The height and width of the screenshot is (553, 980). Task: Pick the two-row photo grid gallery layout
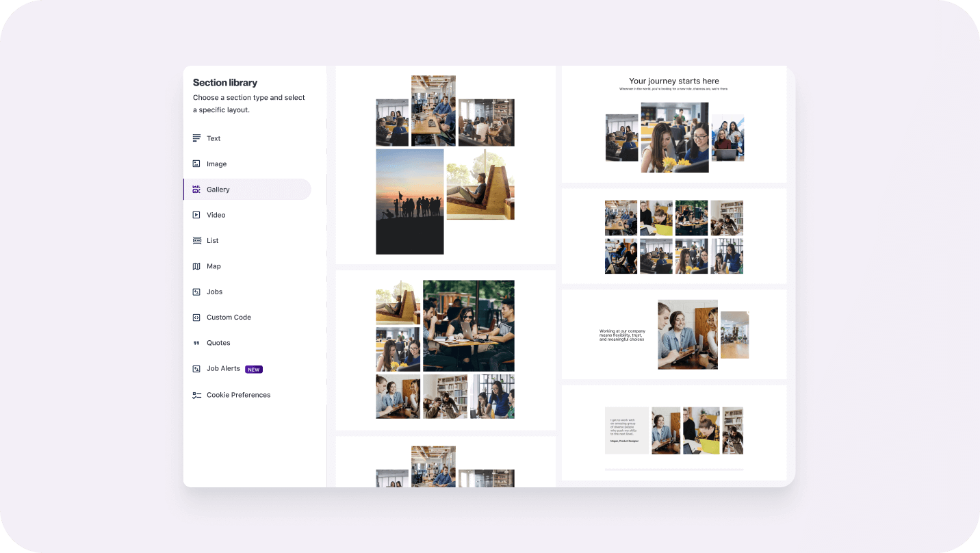point(674,236)
